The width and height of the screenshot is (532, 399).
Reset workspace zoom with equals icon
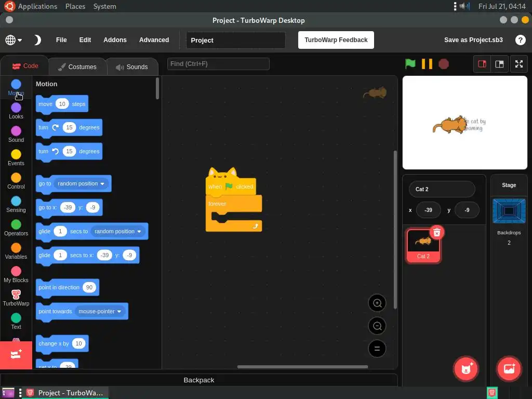(x=377, y=349)
